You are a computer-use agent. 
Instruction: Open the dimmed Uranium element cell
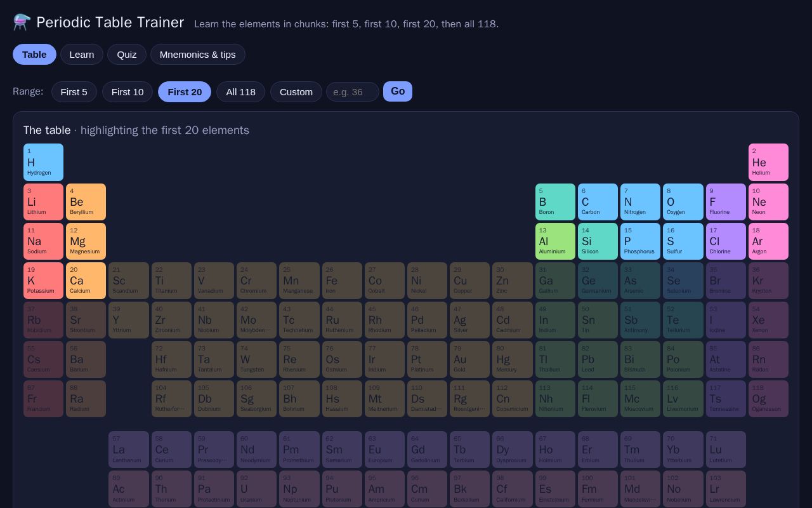pos(256,489)
